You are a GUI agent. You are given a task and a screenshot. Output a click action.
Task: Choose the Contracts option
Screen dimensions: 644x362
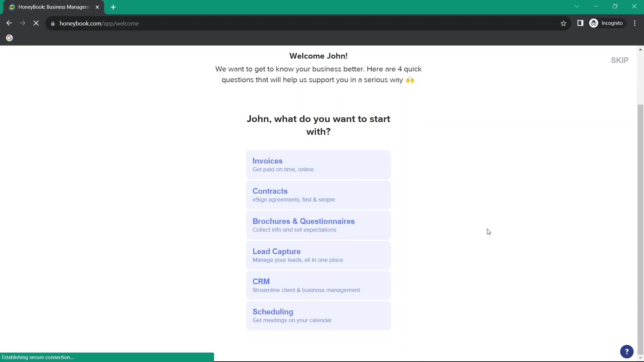point(318,195)
